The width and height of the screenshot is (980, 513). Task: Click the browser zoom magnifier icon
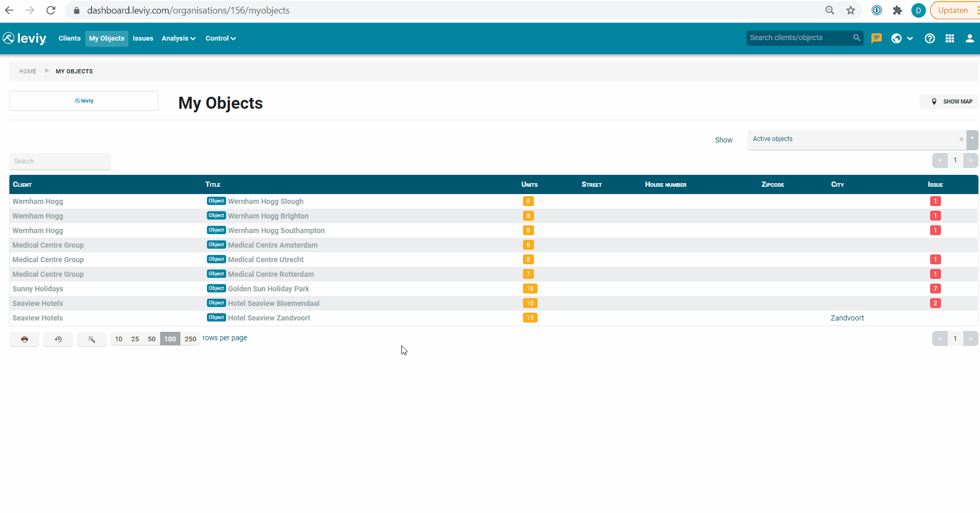click(830, 10)
